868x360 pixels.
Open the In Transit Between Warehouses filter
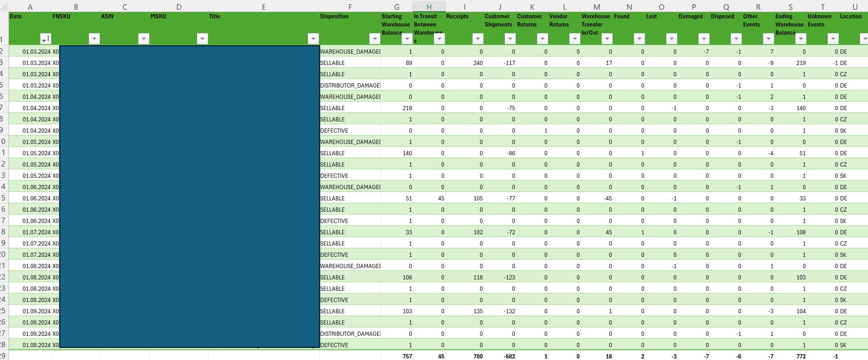click(x=439, y=39)
